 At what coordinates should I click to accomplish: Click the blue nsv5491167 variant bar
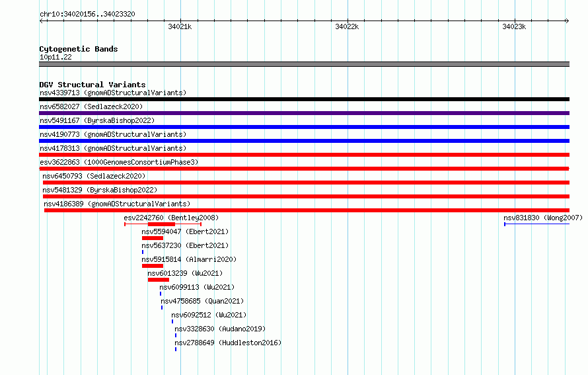[x=304, y=127]
